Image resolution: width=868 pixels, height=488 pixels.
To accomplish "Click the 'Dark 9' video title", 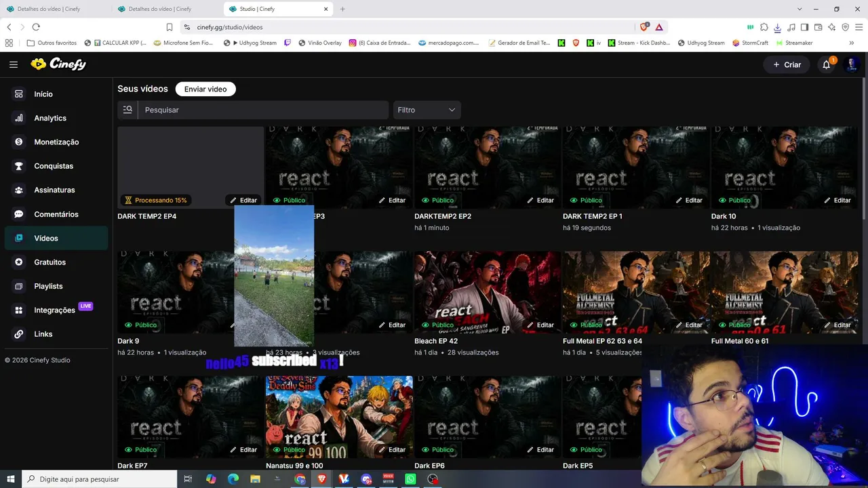I will click(128, 341).
